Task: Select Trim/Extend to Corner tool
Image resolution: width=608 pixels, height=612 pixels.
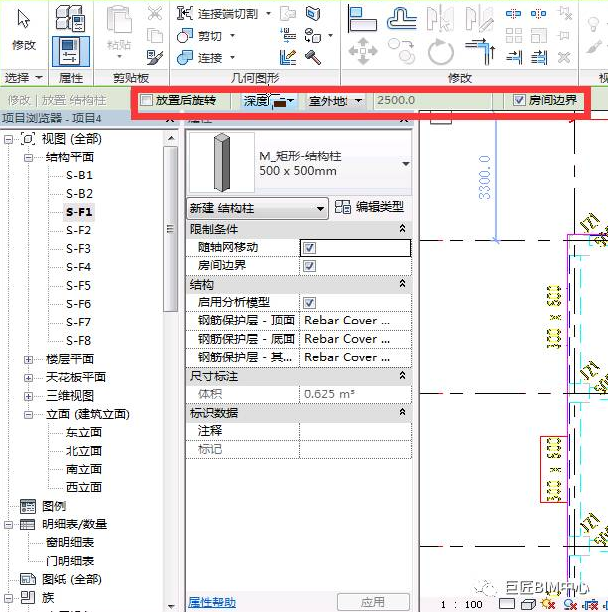Action: (x=480, y=51)
